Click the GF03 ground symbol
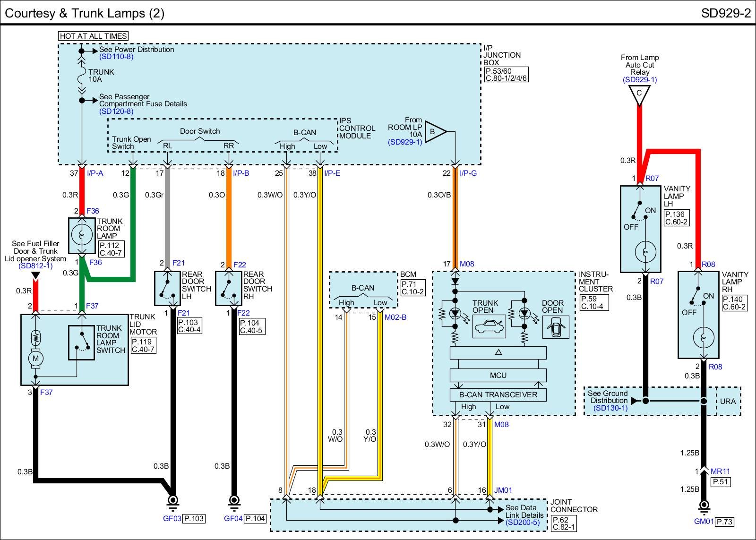Viewport: 756px width, 540px height. tap(173, 501)
